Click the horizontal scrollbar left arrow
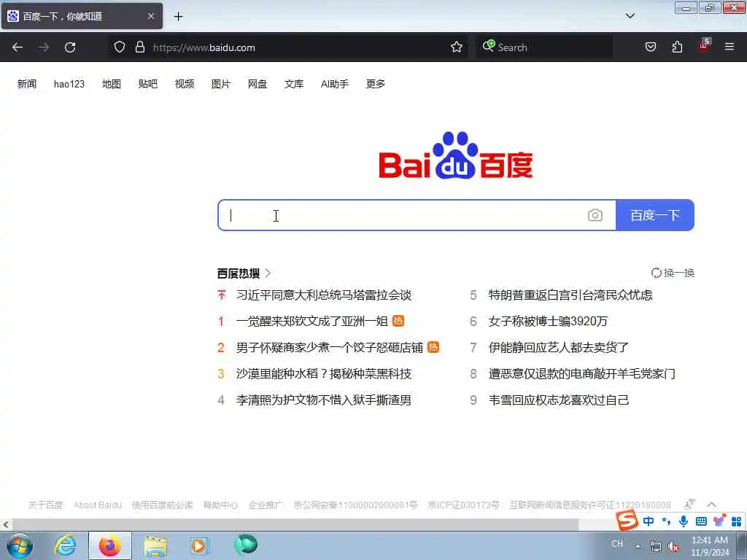 [x=6, y=525]
